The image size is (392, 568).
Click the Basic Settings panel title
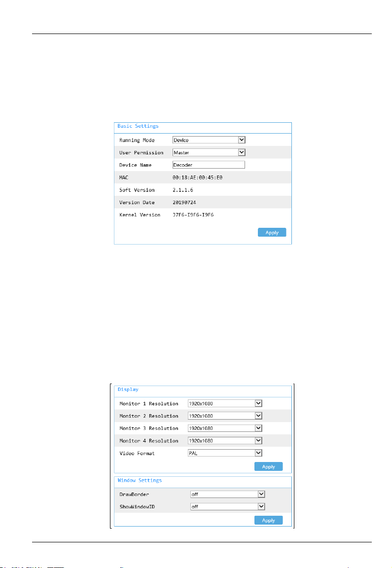(x=138, y=126)
